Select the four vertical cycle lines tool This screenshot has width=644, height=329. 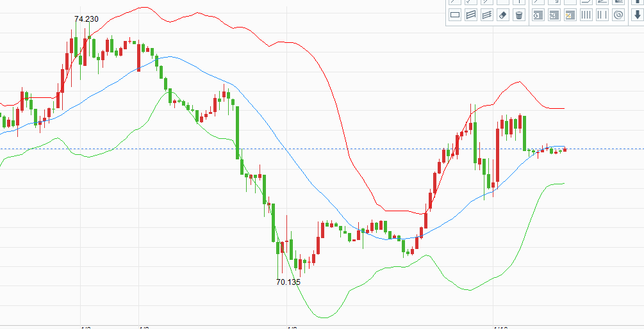point(586,15)
